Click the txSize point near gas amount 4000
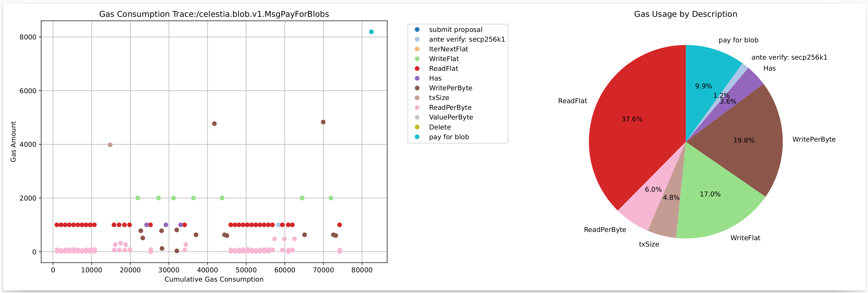 (110, 145)
